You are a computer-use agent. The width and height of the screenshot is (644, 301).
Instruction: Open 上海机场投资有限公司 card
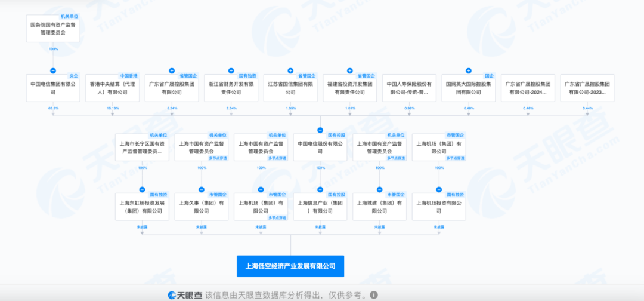click(439, 207)
